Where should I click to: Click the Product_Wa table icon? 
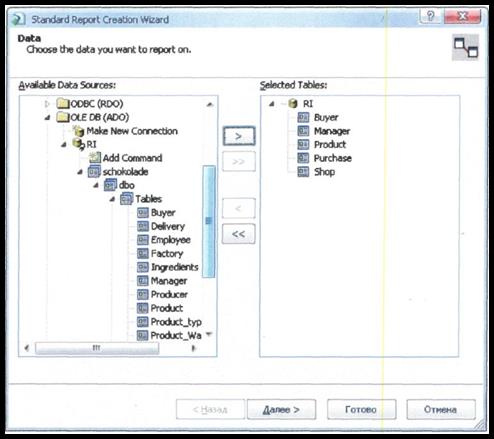coord(143,335)
